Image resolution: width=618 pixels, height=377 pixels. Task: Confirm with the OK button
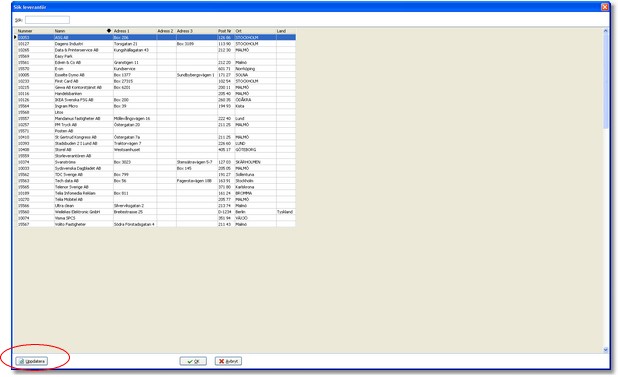pyautogui.click(x=193, y=361)
